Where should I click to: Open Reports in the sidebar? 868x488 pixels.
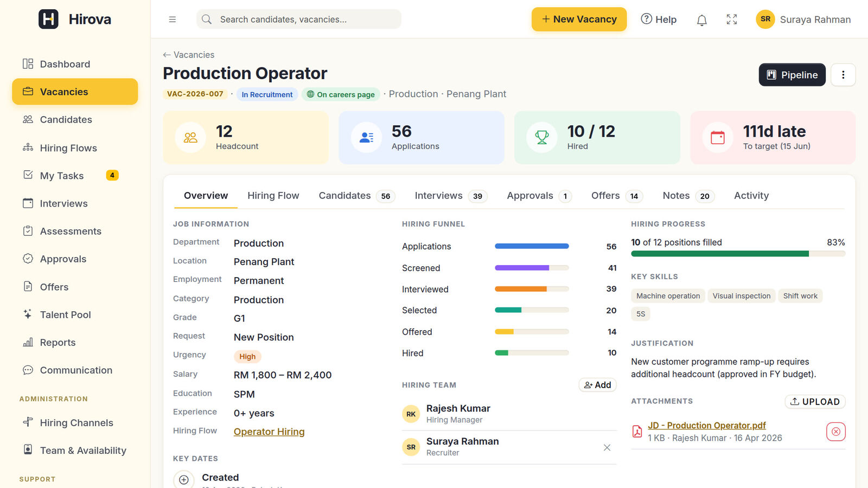coord(75,342)
